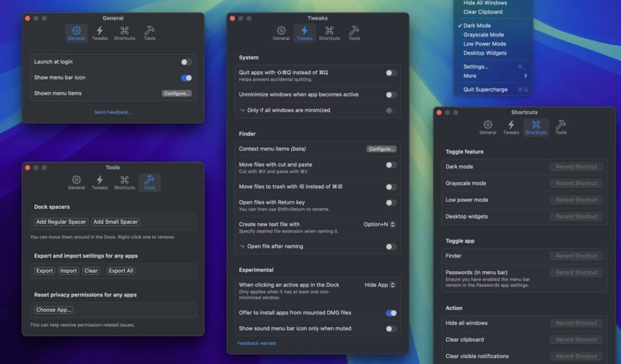Select Clear Clipboard menu item
This screenshot has height=364, width=621.
[x=494, y=12]
